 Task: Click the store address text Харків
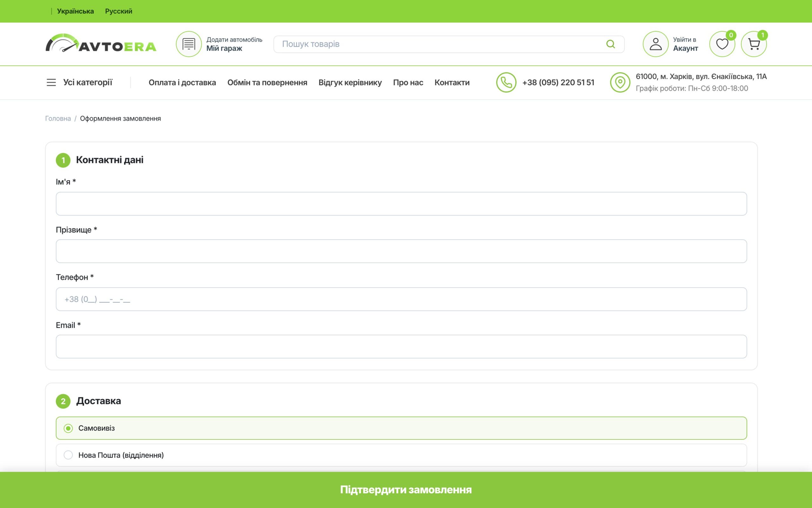701,77
